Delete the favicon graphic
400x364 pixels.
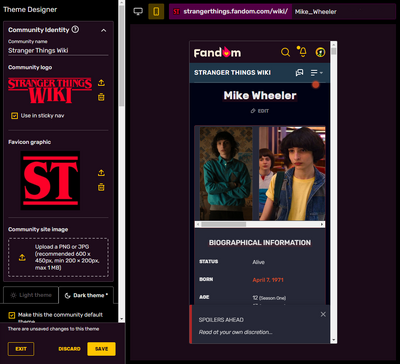(101, 187)
